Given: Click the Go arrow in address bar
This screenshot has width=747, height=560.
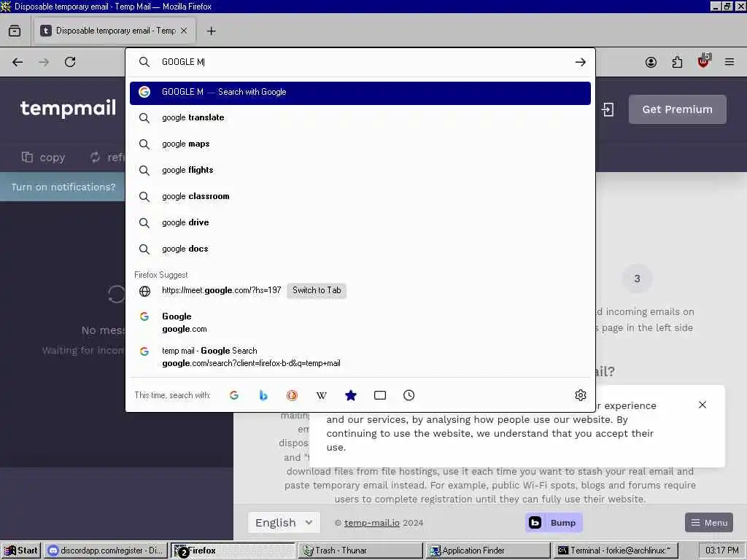Looking at the screenshot, I should (x=580, y=62).
